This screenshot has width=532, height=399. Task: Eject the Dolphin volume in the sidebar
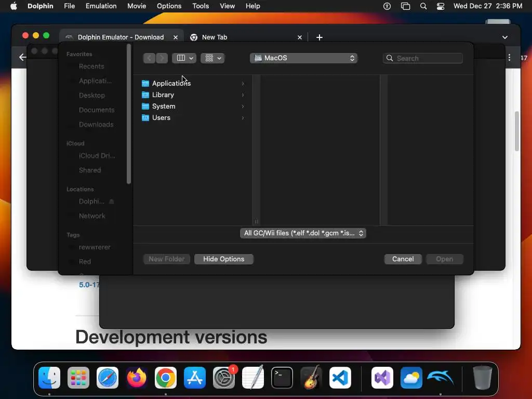(111, 202)
